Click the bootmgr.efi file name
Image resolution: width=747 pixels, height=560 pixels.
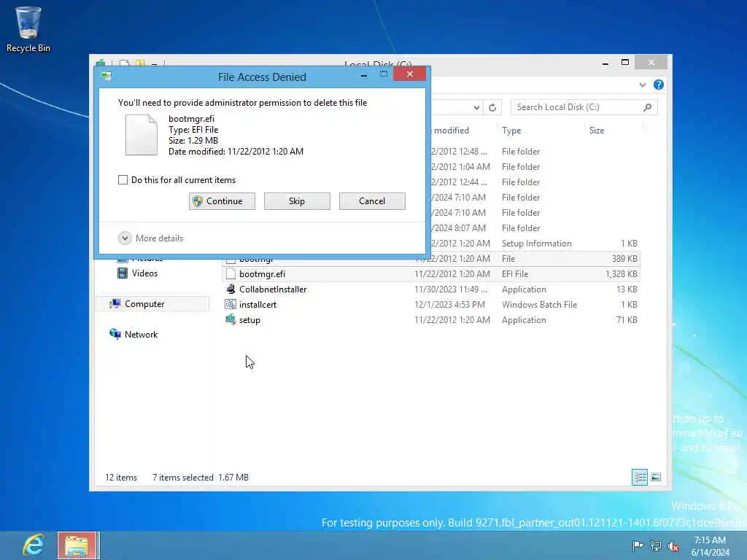pyautogui.click(x=262, y=274)
